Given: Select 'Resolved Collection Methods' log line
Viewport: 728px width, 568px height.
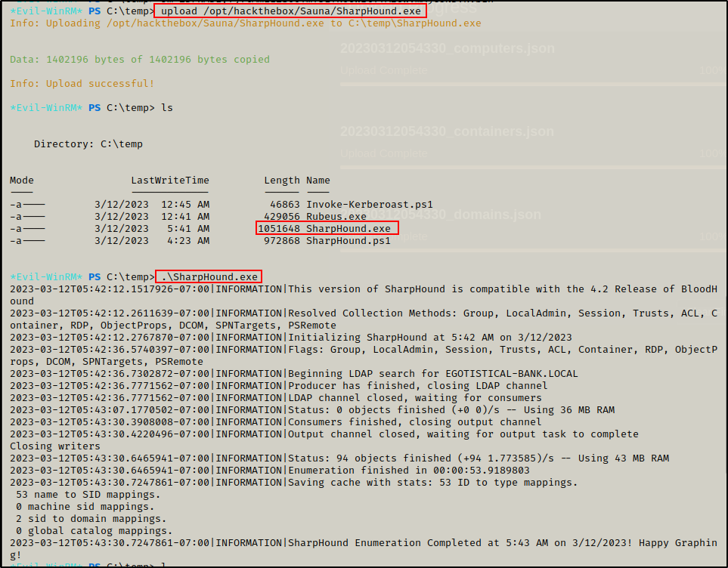Looking at the screenshot, I should pyautogui.click(x=364, y=319).
